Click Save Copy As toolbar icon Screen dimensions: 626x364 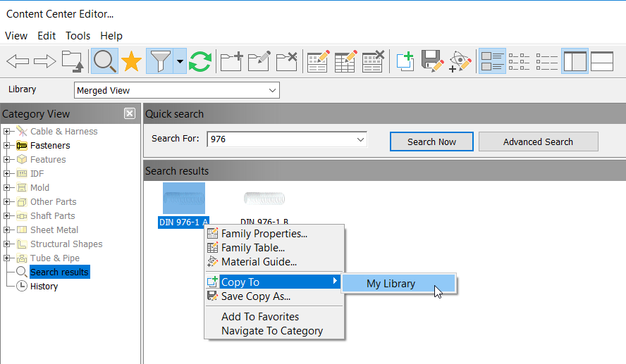click(432, 61)
